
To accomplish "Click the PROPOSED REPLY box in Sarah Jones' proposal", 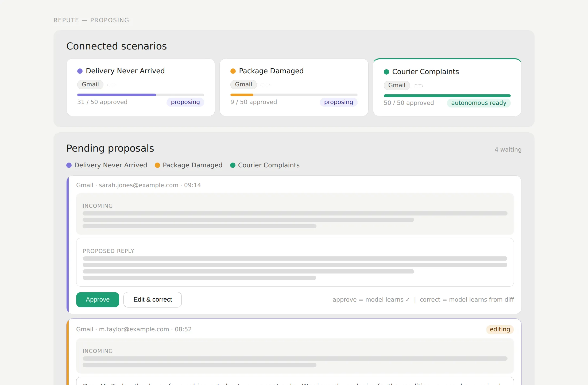I will tap(295, 262).
